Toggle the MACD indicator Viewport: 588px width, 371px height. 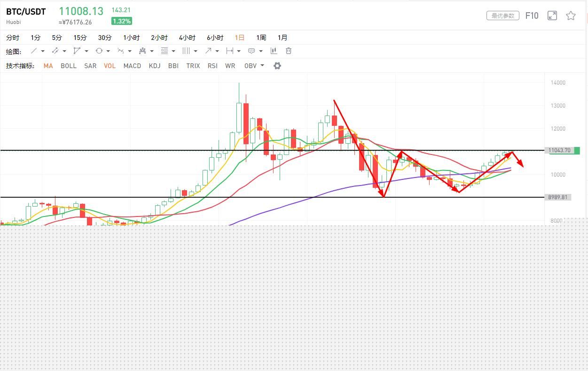(x=132, y=66)
